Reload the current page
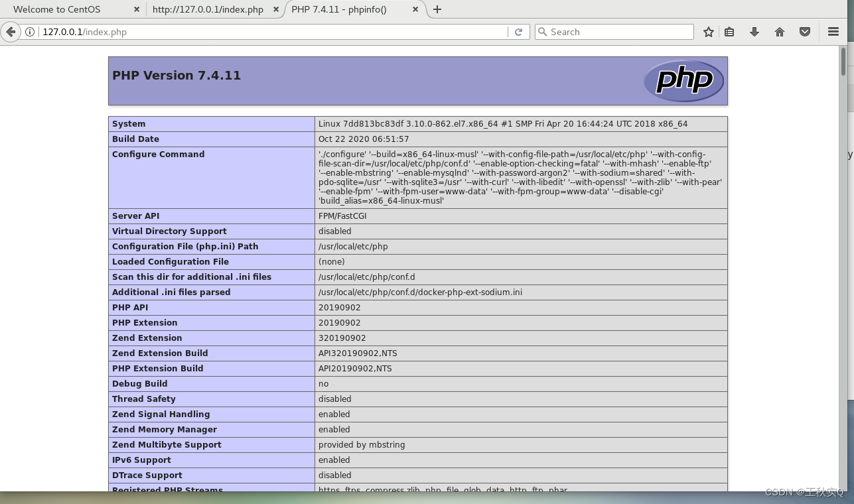This screenshot has width=854, height=504. point(519,32)
